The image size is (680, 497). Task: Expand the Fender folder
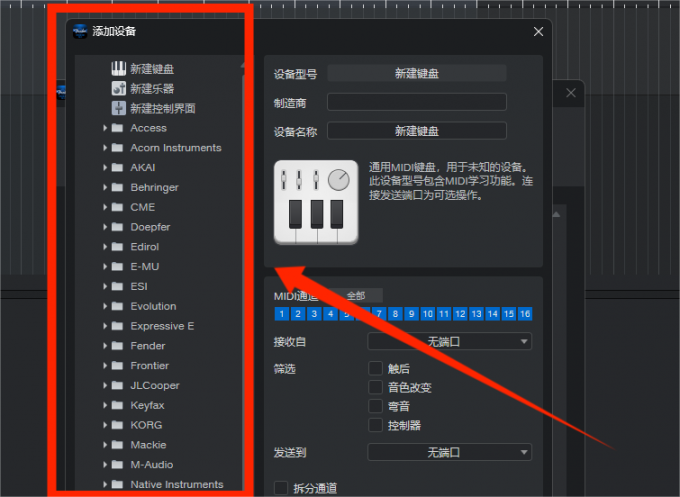tap(105, 346)
